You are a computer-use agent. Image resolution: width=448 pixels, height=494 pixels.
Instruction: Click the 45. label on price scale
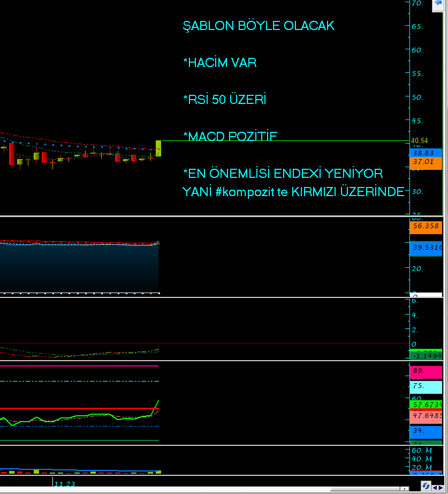point(417,121)
